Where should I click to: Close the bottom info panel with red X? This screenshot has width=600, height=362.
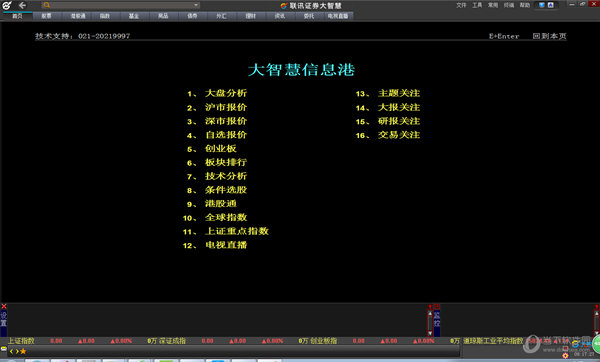4,307
